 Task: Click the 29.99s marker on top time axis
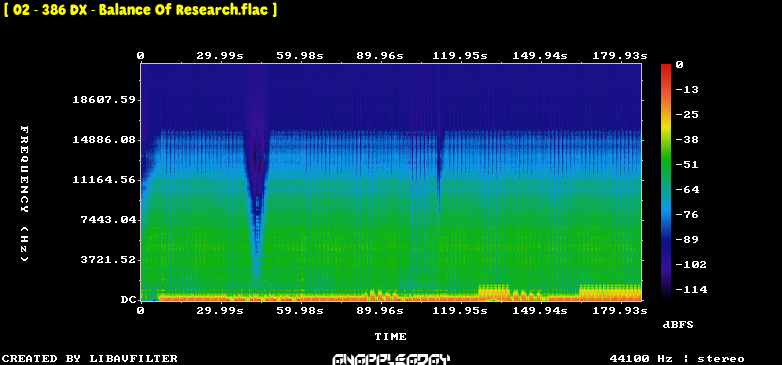(x=220, y=55)
